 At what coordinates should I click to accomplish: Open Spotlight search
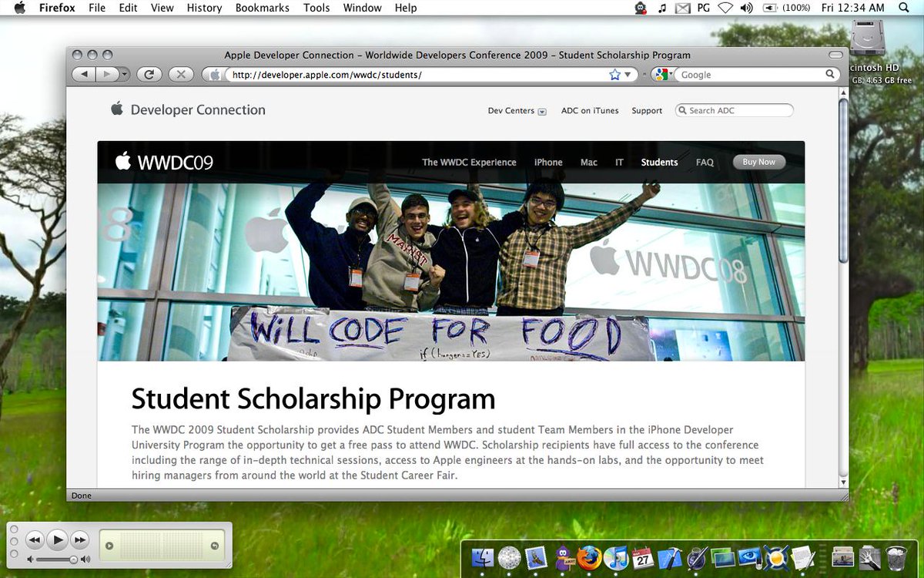[904, 8]
